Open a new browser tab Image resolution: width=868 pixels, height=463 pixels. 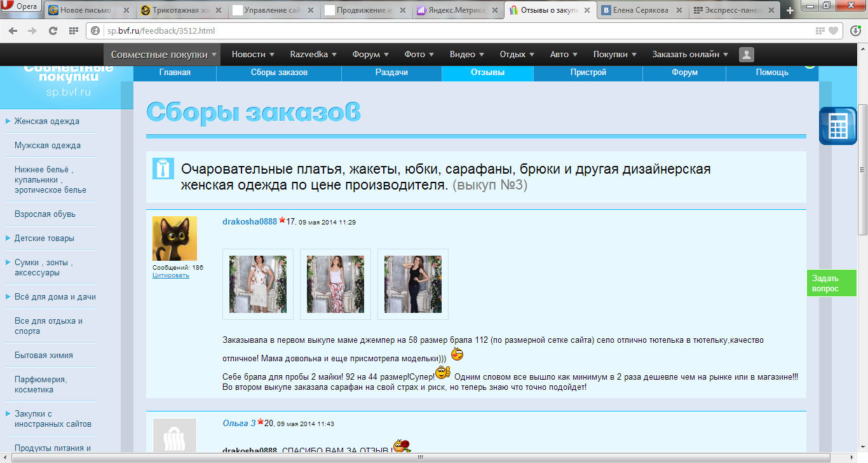[x=790, y=11]
